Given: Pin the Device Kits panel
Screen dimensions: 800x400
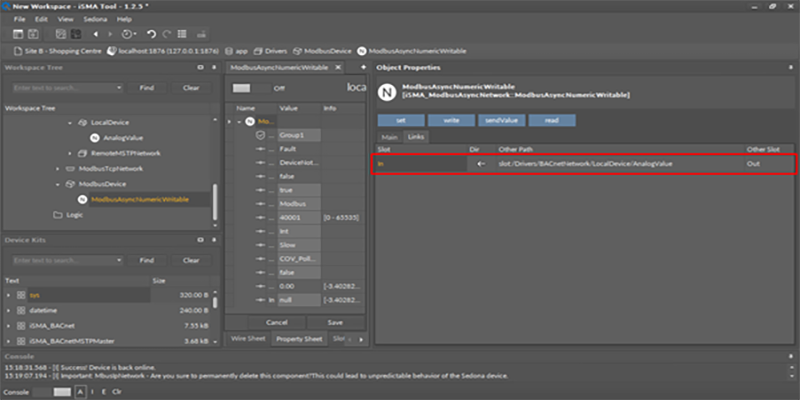Looking at the screenshot, I should (x=214, y=240).
